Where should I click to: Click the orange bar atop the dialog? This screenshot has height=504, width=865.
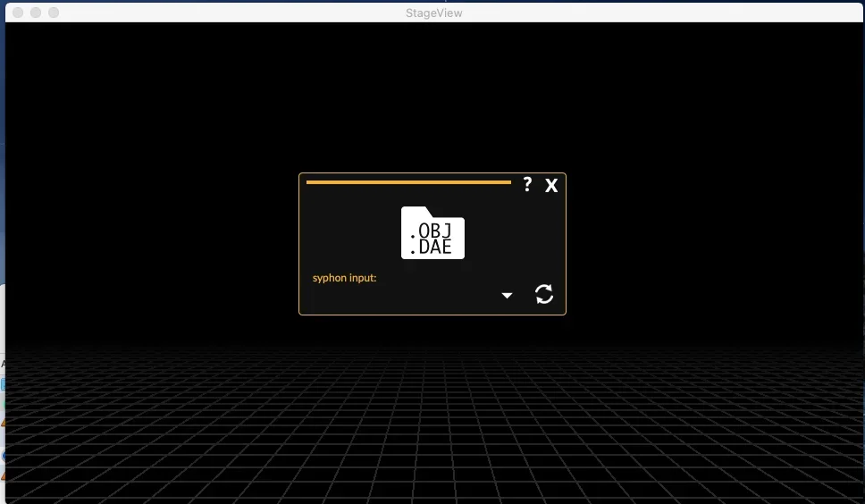click(408, 182)
